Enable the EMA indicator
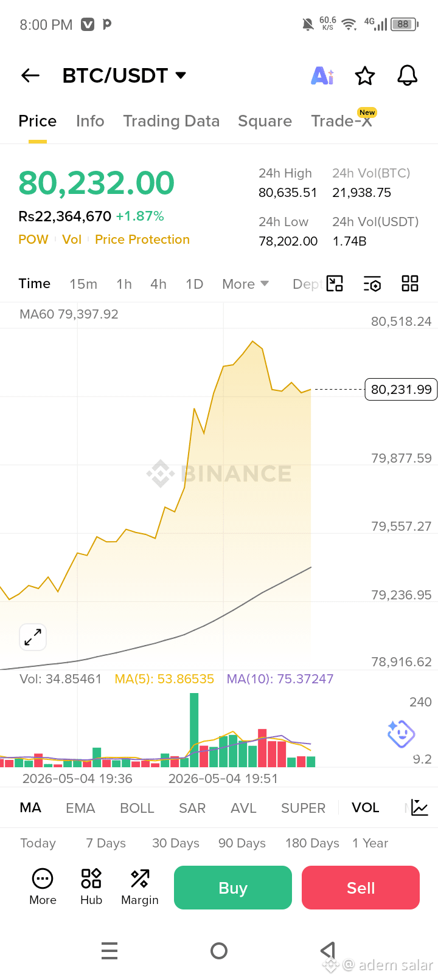The image size is (438, 980). point(81,808)
